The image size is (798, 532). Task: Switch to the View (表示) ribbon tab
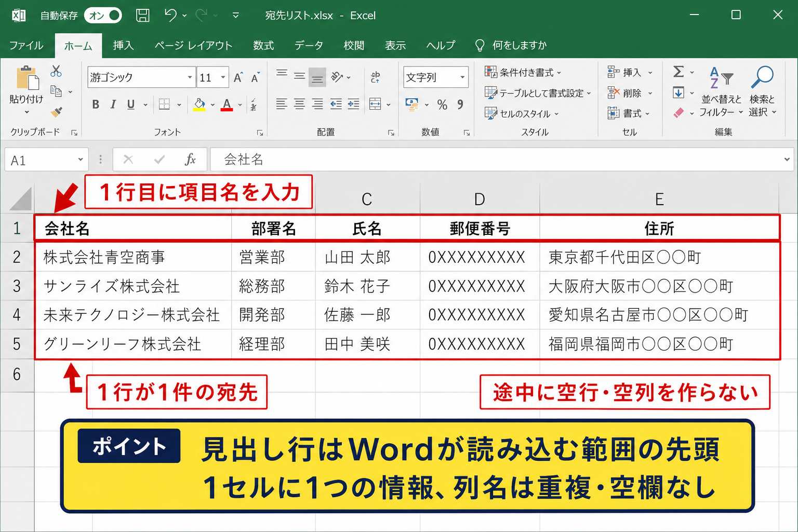(x=395, y=46)
